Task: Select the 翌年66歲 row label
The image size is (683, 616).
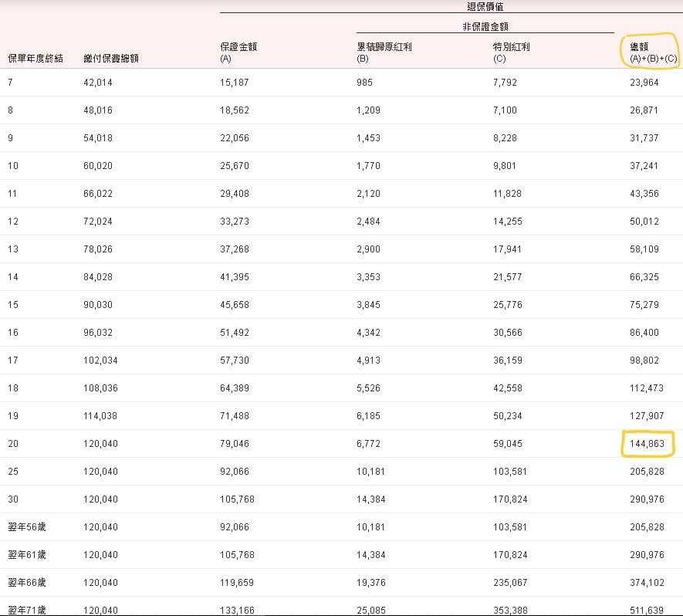Action: (27, 583)
